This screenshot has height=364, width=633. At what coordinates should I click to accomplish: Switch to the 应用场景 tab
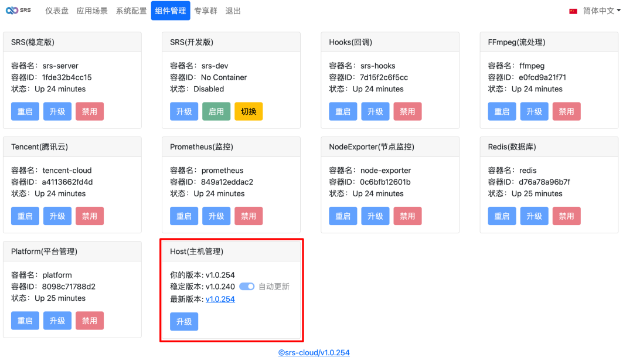92,11
